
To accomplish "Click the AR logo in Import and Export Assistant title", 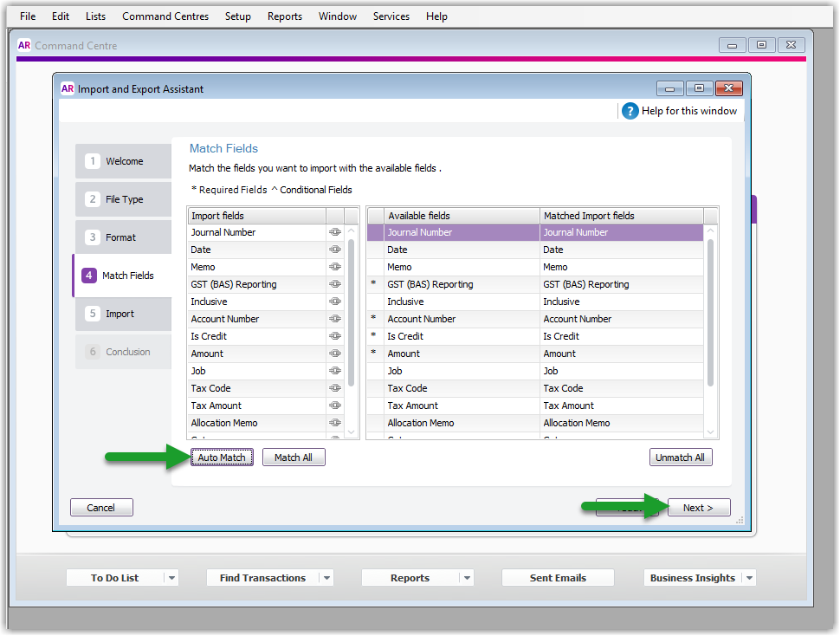I will [68, 88].
